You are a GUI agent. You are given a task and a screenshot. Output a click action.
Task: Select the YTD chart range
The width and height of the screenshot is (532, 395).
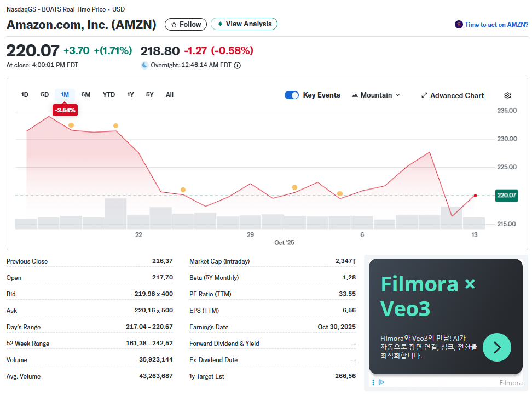[x=109, y=95]
